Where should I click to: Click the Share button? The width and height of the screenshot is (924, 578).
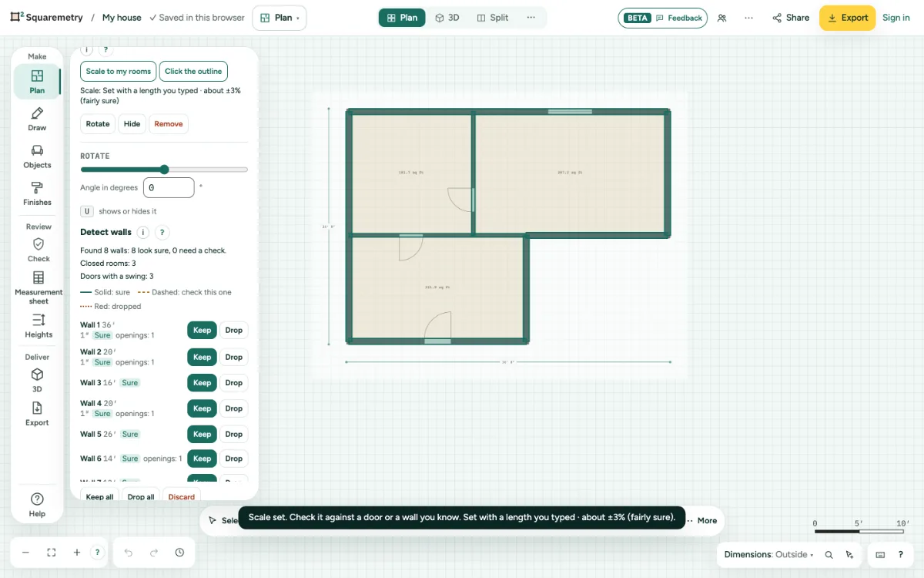(x=791, y=18)
